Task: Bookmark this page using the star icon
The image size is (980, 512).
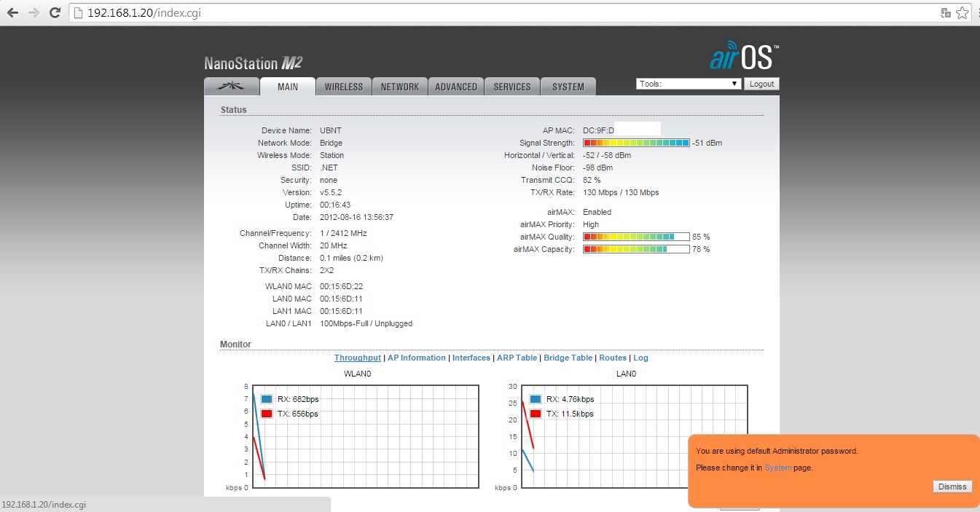Action: click(963, 12)
